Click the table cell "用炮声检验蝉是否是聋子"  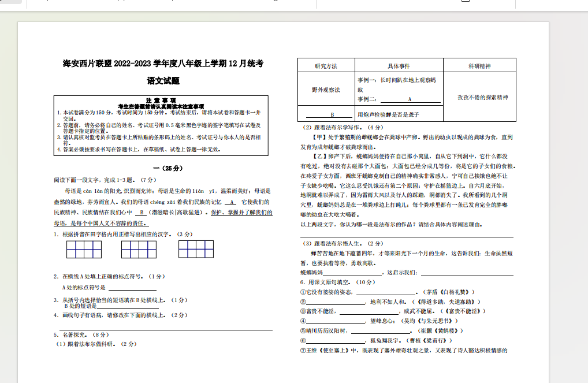[388, 114]
